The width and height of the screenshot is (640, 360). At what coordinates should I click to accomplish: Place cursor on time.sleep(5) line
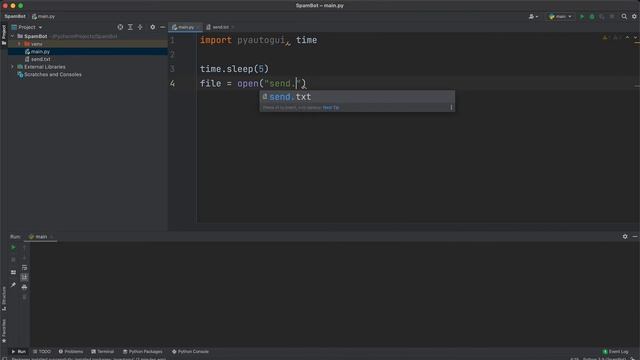(234, 69)
